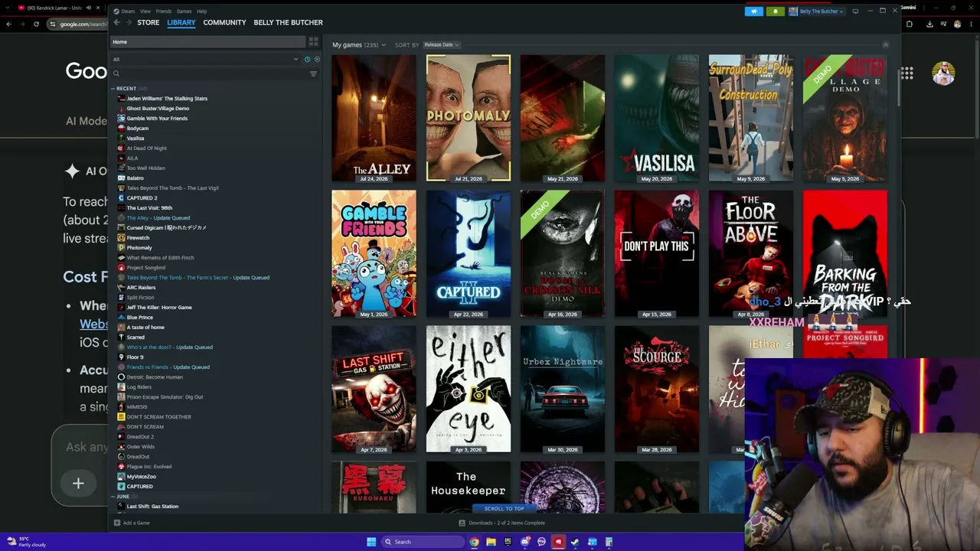Open the 'All' collections dropdown
This screenshot has width=980, height=551.
pyautogui.click(x=206, y=60)
